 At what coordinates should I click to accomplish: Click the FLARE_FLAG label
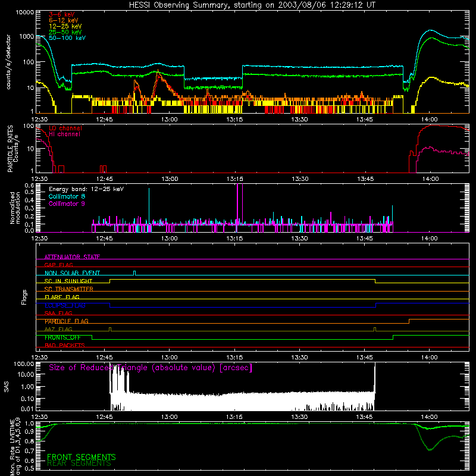62,297
